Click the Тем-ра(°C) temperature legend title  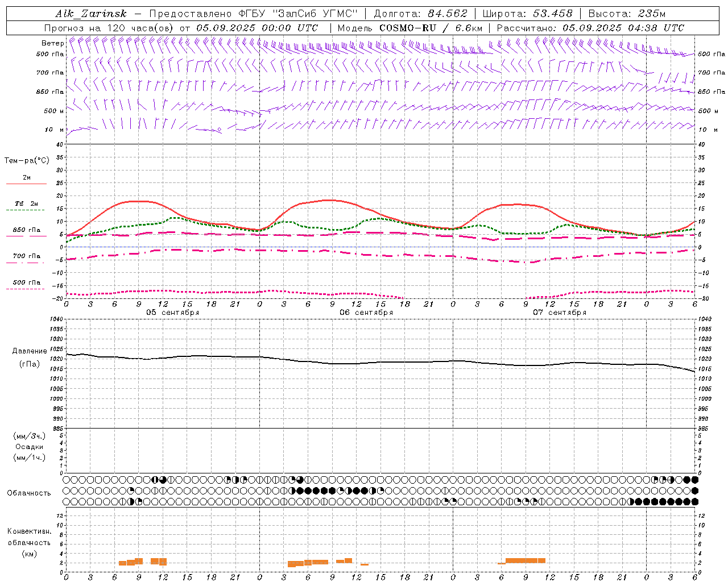pyautogui.click(x=27, y=161)
